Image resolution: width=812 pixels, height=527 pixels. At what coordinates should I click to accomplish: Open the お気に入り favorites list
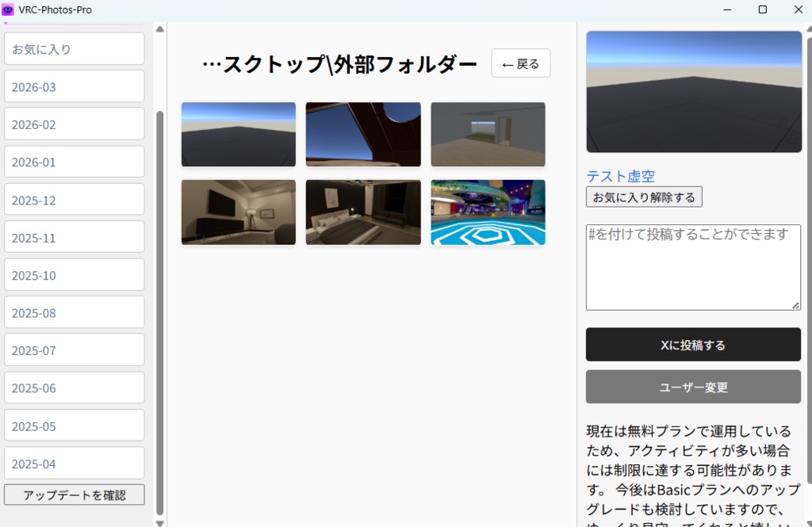(74, 48)
